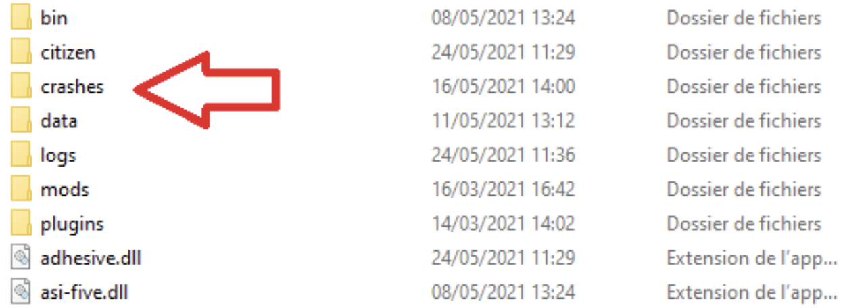The width and height of the screenshot is (868, 308).
Task: Select the crashes folder icon
Action: (x=22, y=87)
